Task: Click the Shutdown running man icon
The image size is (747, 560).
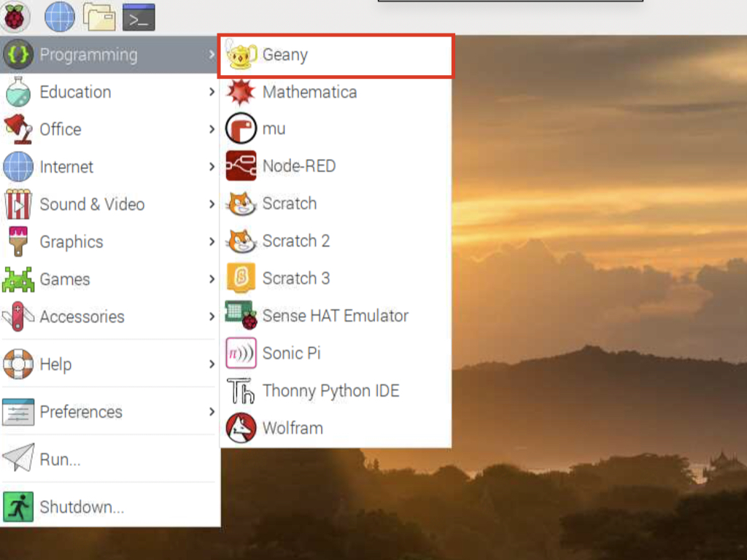Action: coord(18,507)
